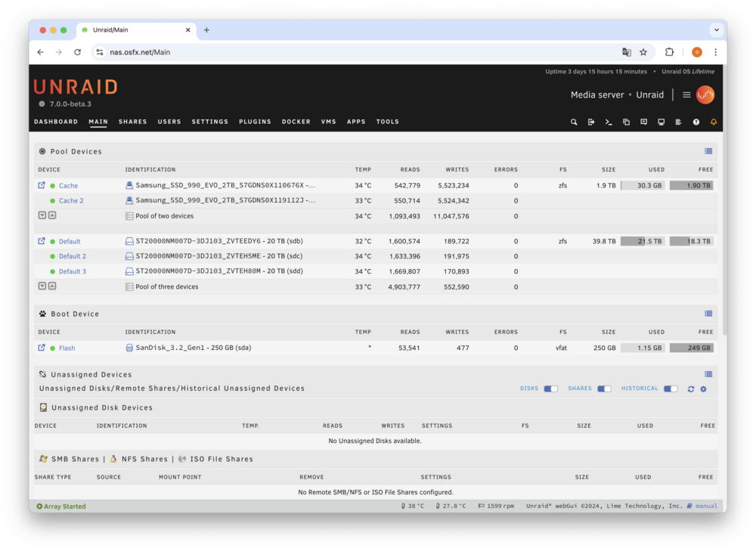Open a new browser tab
Screen dimensions: 756x551
[x=206, y=30]
